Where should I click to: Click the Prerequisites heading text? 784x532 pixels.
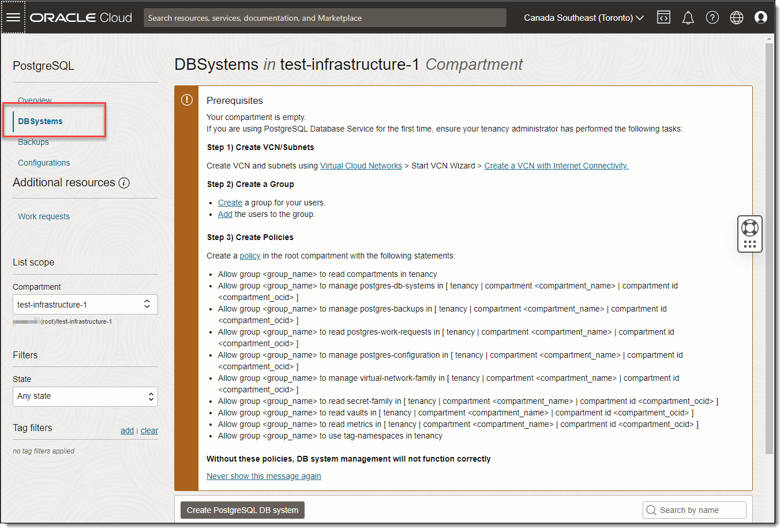pyautogui.click(x=235, y=100)
